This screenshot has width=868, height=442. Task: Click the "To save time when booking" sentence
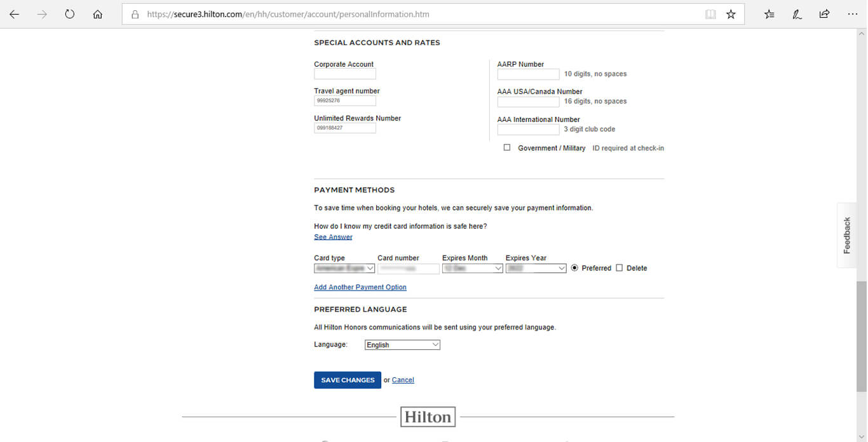pos(454,208)
